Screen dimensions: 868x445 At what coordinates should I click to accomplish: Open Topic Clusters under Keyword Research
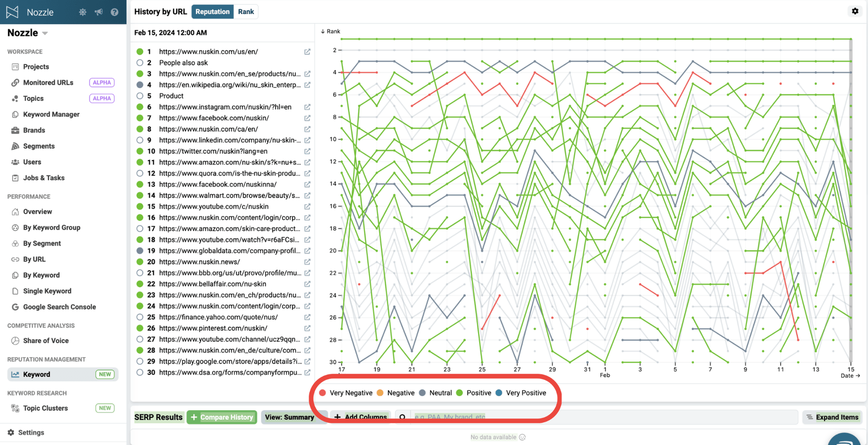46,408
